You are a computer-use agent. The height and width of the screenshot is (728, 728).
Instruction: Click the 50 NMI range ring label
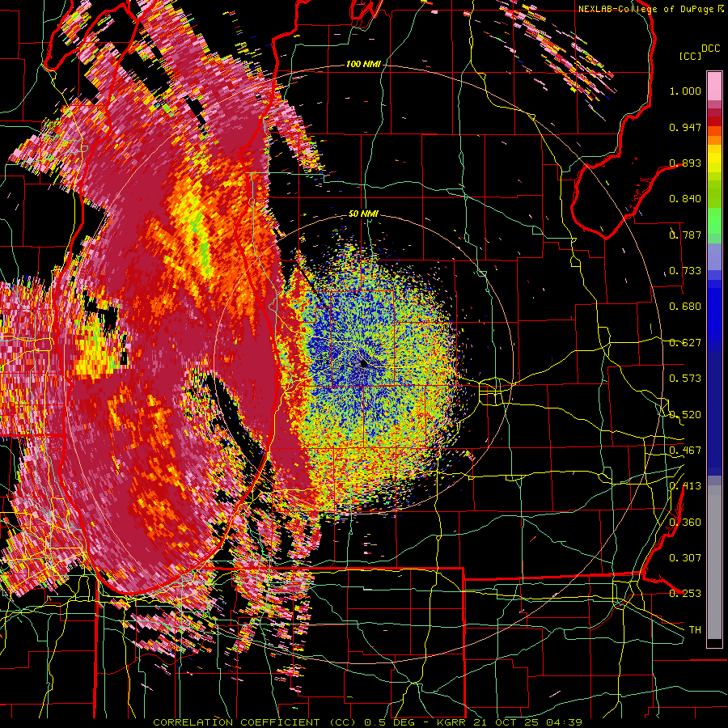(363, 214)
